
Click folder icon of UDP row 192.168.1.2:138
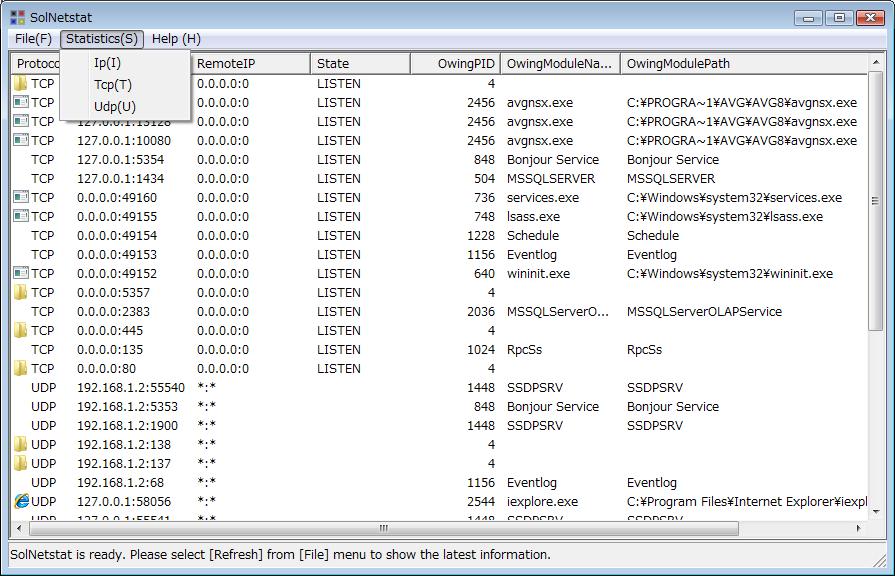point(21,444)
